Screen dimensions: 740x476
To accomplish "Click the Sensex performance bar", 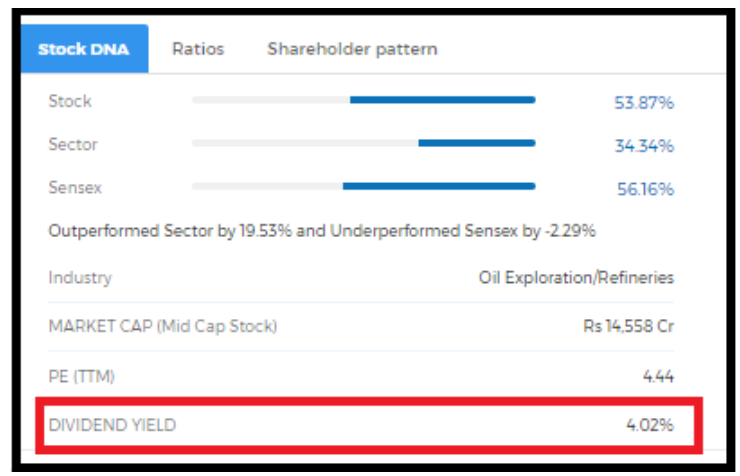I will click(x=363, y=186).
